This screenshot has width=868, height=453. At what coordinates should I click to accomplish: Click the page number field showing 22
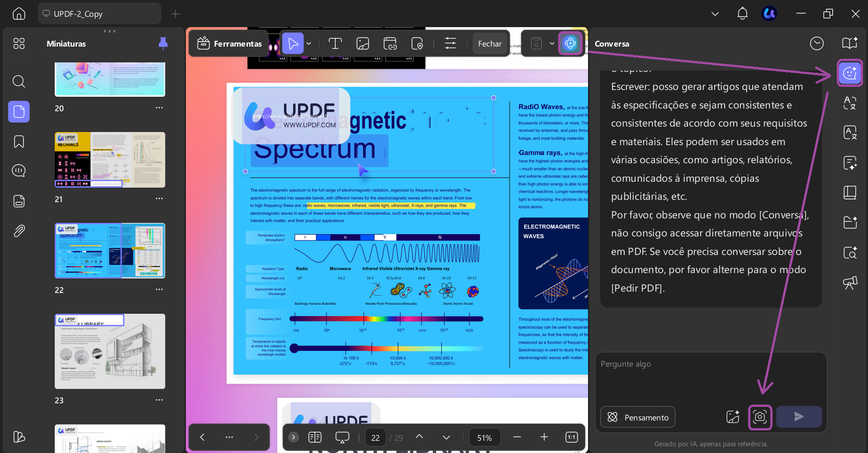coord(375,438)
